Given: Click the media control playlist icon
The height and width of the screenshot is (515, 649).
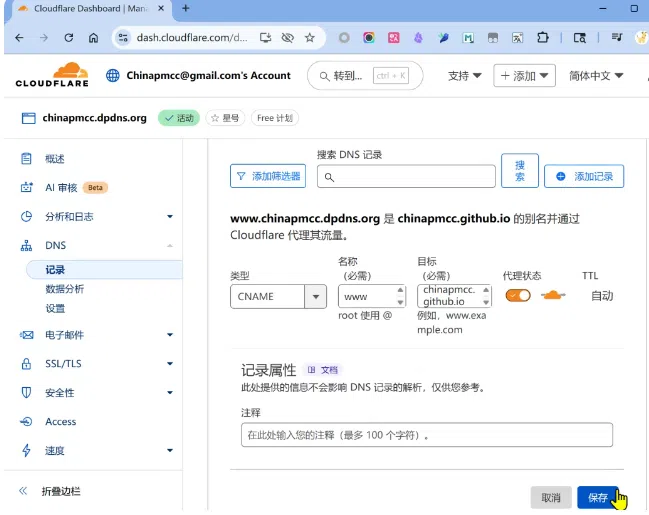Looking at the screenshot, I should 617,38.
